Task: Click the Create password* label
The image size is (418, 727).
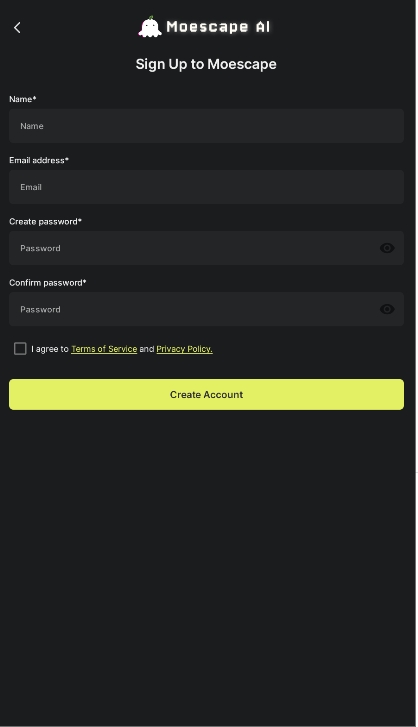Action: (45, 222)
